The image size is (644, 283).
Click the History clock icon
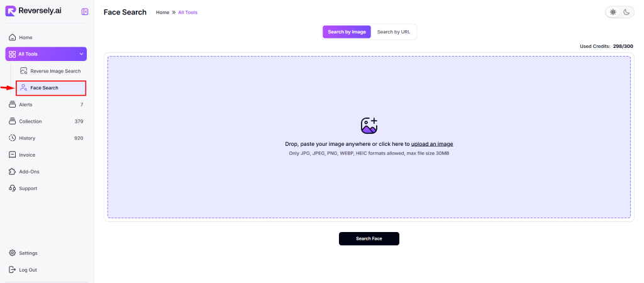(13, 138)
